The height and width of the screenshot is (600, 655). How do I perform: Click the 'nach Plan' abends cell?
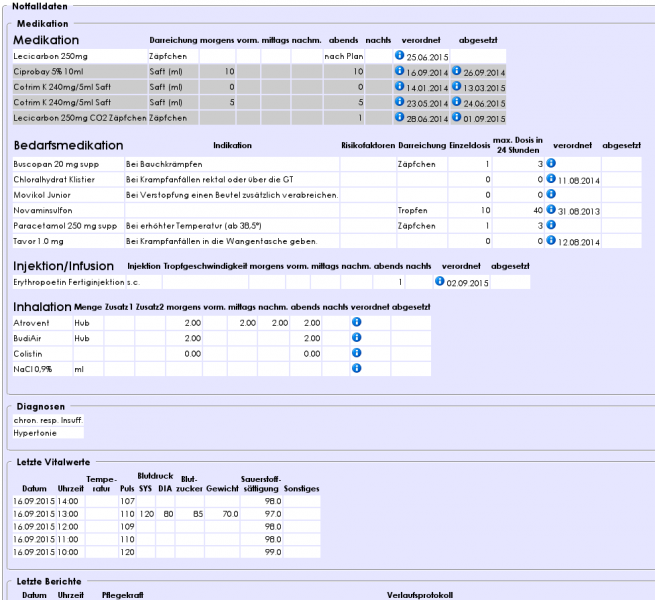point(344,56)
